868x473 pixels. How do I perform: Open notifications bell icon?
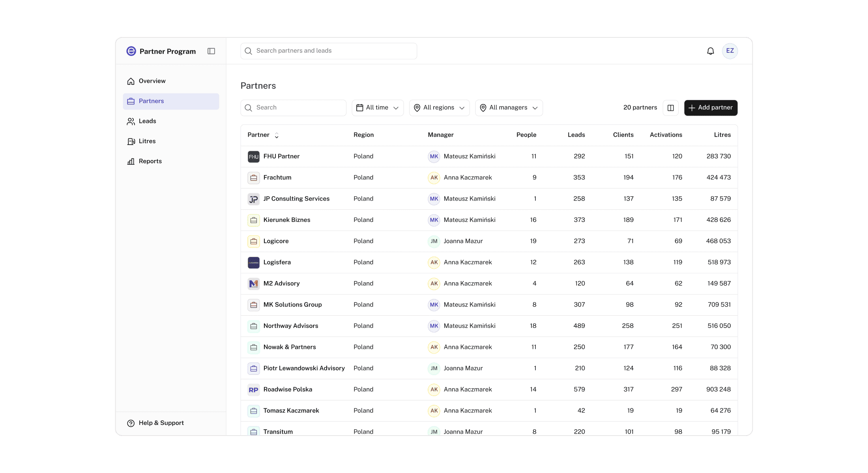(x=710, y=51)
